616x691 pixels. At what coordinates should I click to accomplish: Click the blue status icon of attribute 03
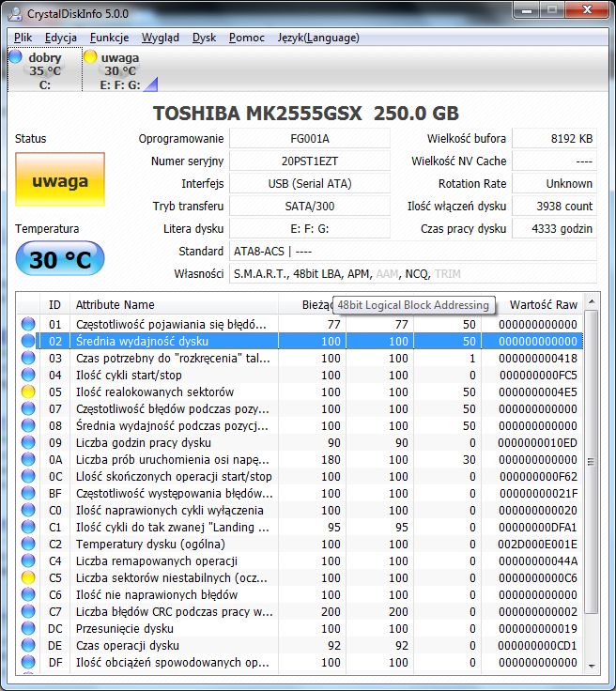28,358
